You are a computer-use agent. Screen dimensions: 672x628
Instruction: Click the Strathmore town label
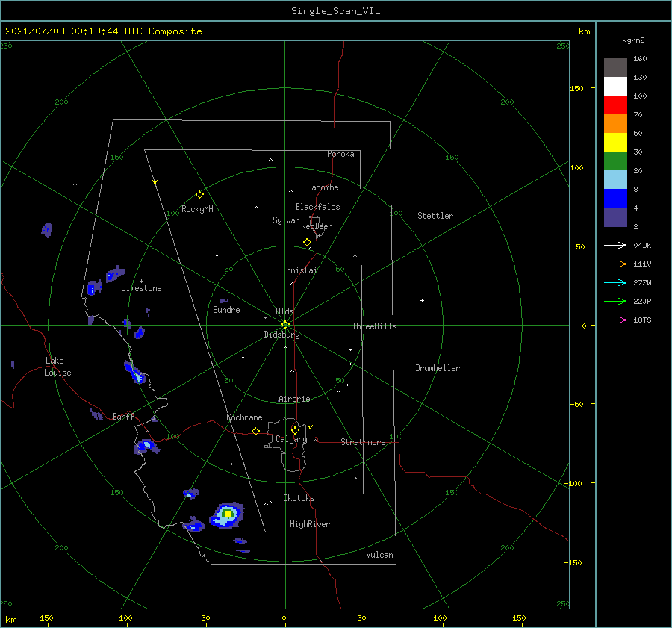click(363, 442)
